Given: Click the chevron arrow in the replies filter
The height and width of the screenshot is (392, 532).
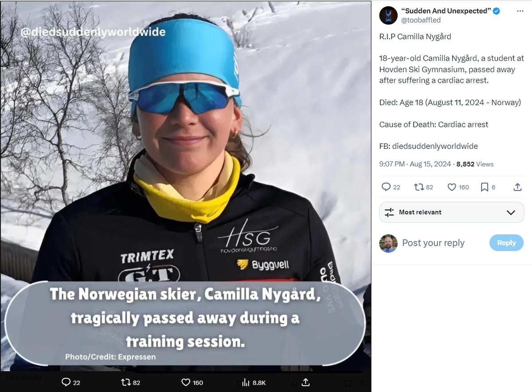Looking at the screenshot, I should (511, 213).
